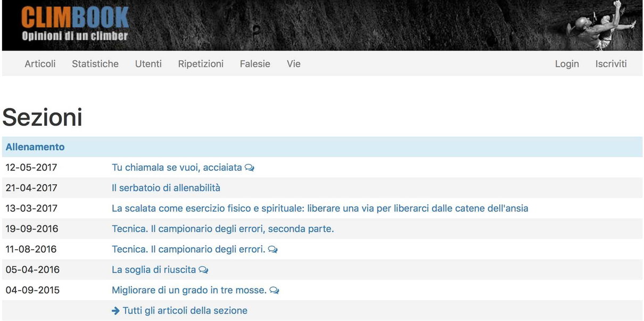The image size is (644, 321).
Task: Click 'Opinioni di un climber' tagline
Action: click(x=75, y=36)
